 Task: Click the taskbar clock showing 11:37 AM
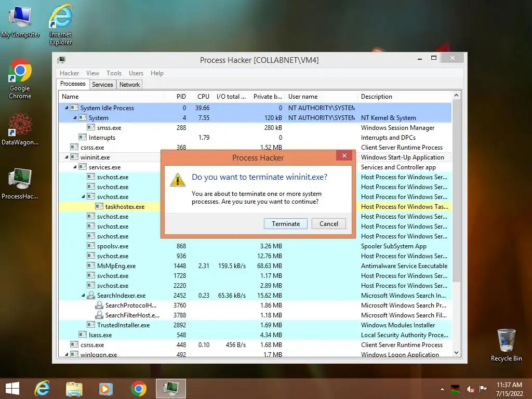coord(509,389)
